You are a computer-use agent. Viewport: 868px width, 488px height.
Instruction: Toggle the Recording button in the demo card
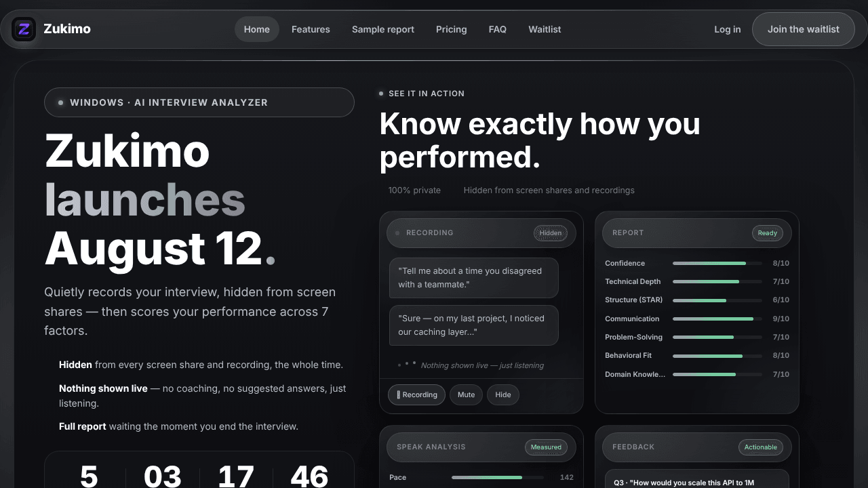[x=417, y=394]
